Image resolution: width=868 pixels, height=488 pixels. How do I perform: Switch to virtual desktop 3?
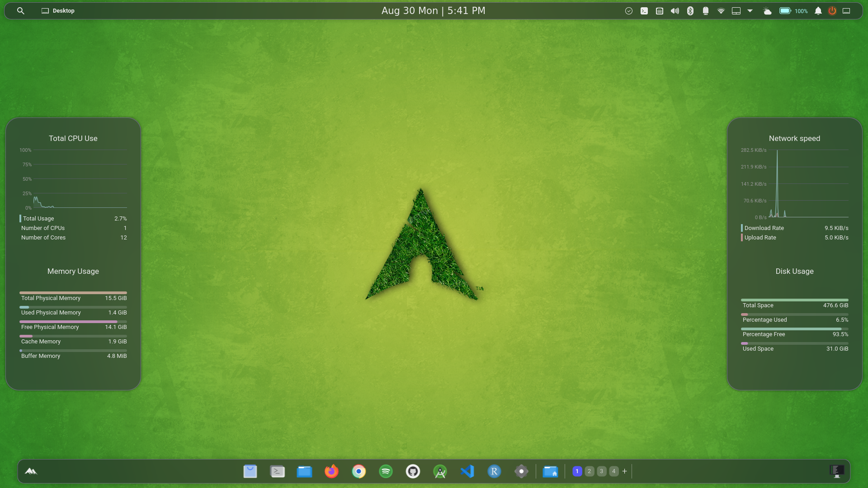601,471
